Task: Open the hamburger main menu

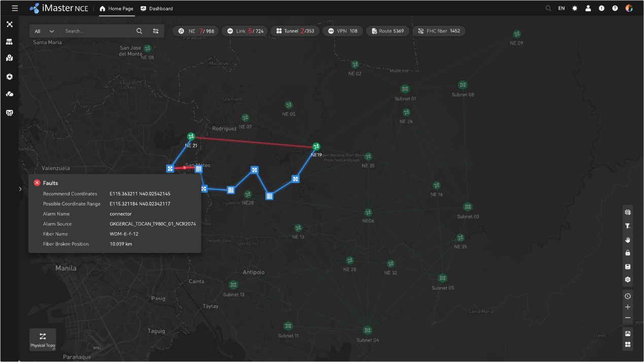Action: (15, 9)
